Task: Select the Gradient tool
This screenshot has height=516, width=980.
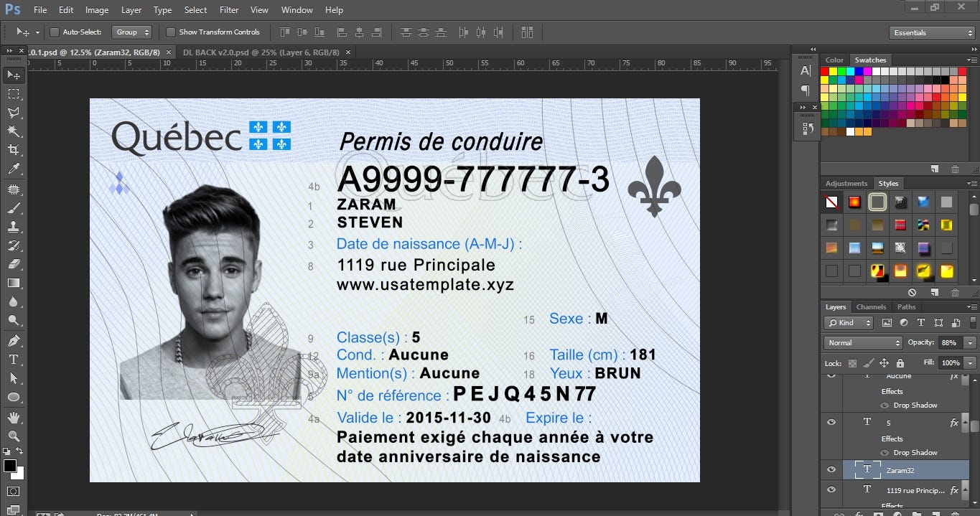Action: click(x=14, y=283)
